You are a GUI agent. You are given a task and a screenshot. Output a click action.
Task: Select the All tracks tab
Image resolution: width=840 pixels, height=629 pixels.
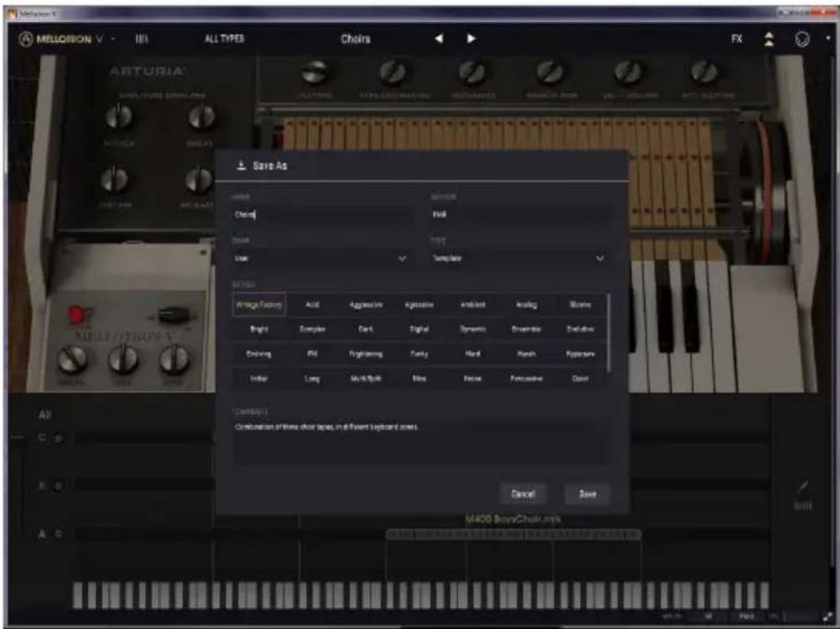pos(45,414)
